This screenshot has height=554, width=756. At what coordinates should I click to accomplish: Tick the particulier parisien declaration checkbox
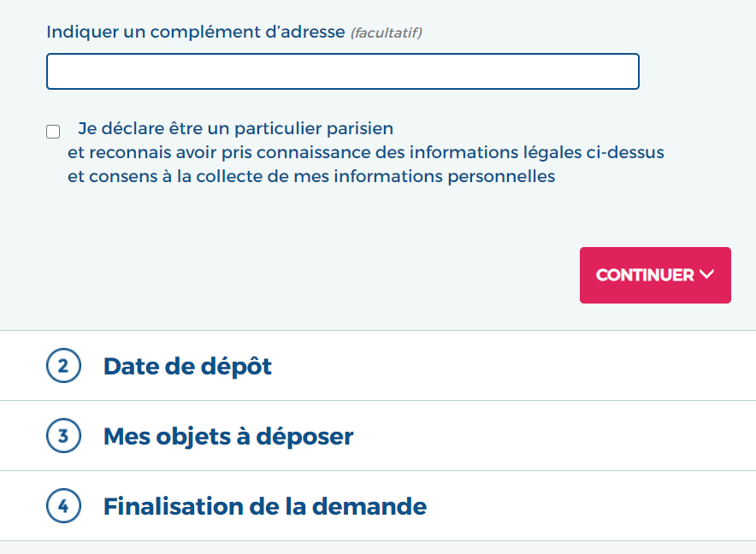point(53,132)
